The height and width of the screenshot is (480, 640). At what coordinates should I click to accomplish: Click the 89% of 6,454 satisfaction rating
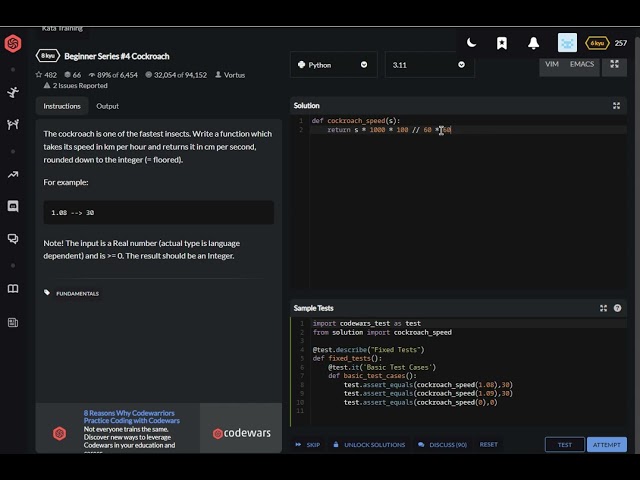click(113, 75)
